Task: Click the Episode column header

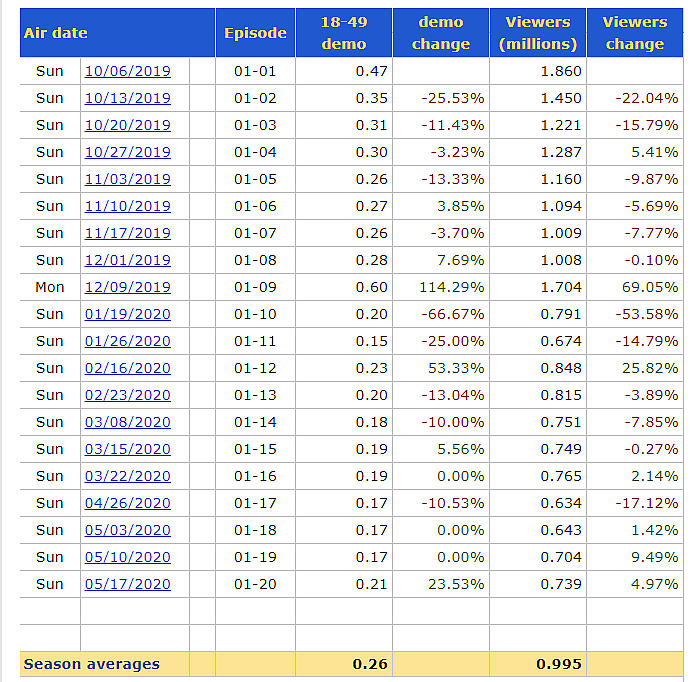Action: click(255, 33)
